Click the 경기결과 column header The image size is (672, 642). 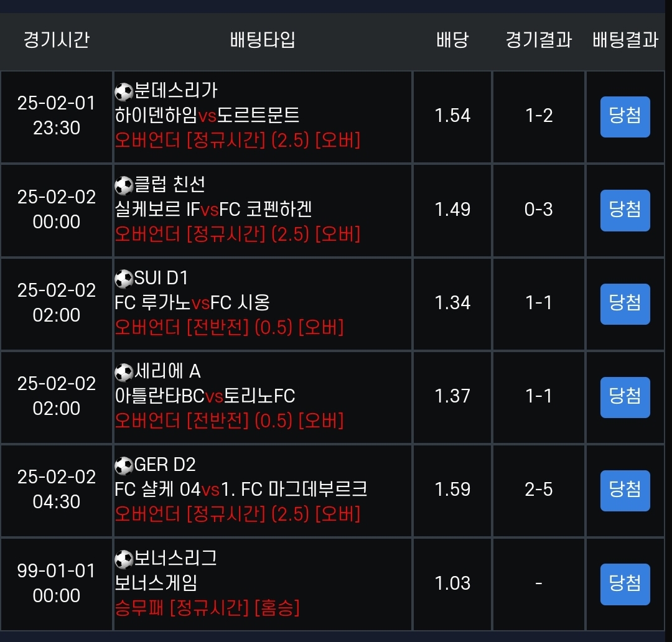pyautogui.click(x=538, y=40)
